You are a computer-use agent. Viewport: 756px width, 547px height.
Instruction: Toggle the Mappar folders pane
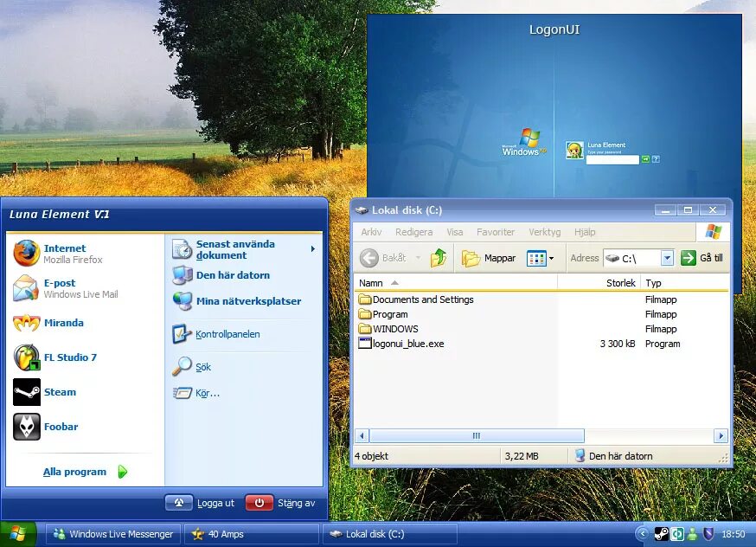click(x=489, y=258)
